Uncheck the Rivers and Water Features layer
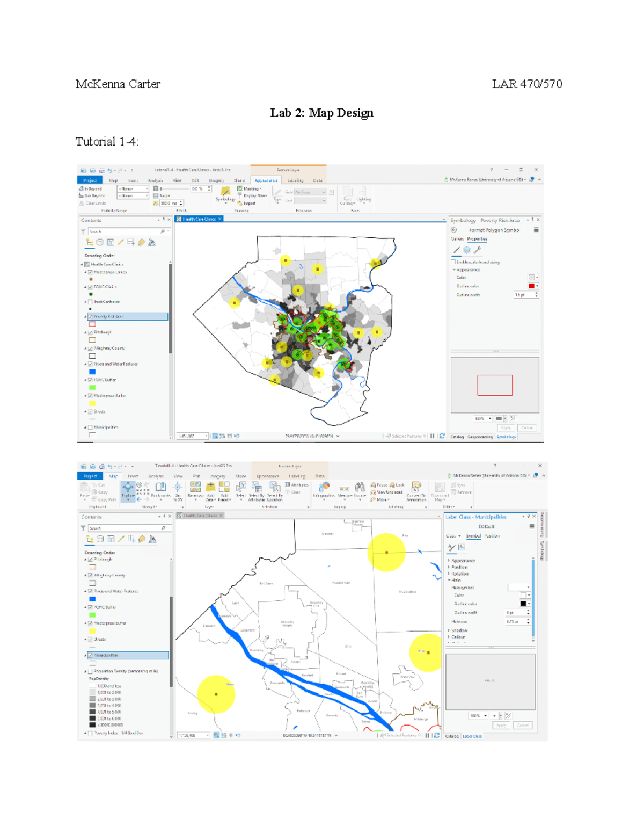The width and height of the screenshot is (644, 834). click(x=90, y=364)
